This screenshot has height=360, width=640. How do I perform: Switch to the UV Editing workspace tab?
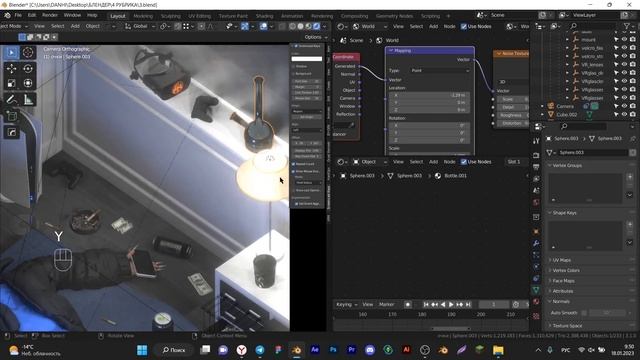tap(199, 16)
